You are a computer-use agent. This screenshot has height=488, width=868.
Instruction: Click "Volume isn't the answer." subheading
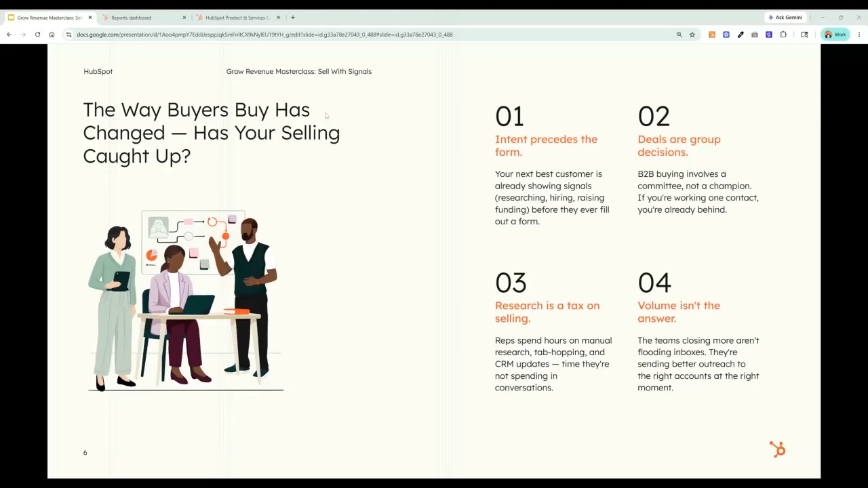(679, 312)
